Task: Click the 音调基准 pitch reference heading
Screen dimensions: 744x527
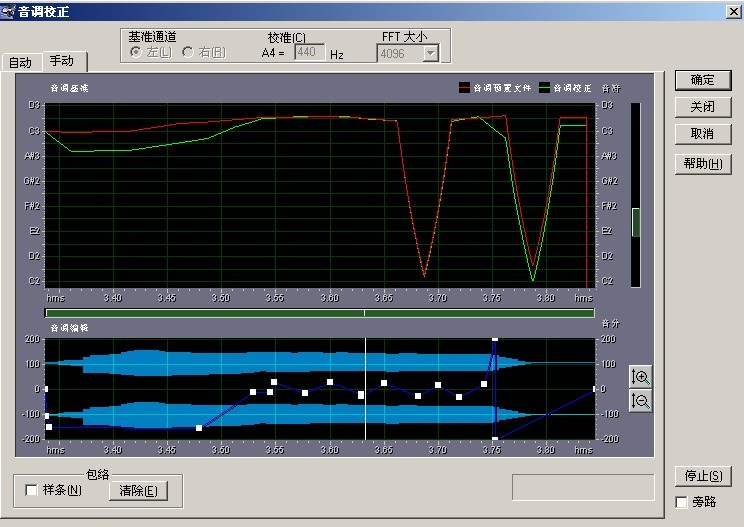Action: click(x=69, y=88)
